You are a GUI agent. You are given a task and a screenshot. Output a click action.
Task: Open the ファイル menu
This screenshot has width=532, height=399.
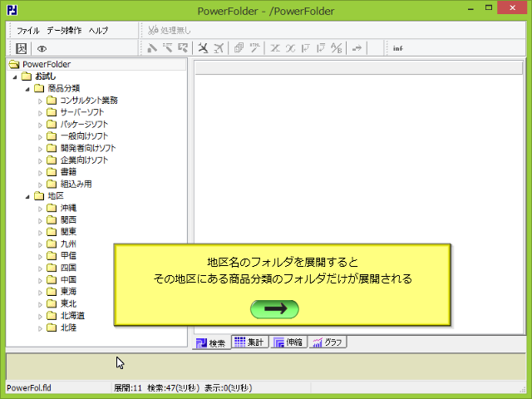(28, 31)
